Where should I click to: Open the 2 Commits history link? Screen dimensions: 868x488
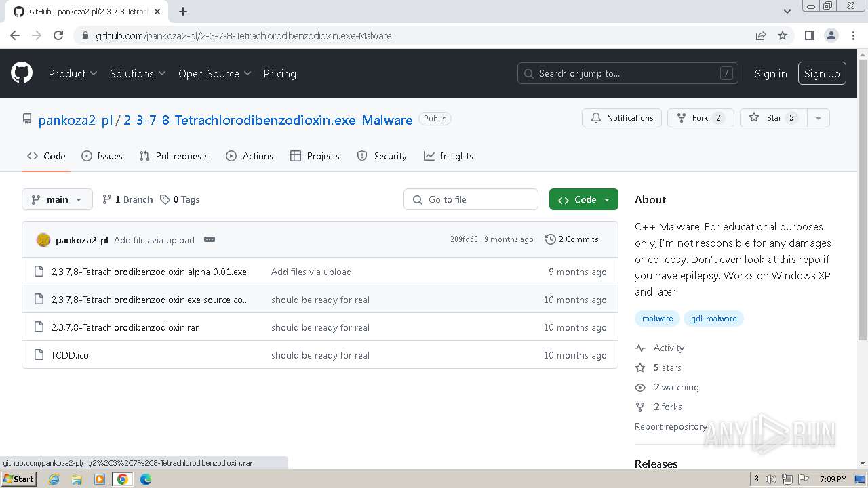pos(572,239)
